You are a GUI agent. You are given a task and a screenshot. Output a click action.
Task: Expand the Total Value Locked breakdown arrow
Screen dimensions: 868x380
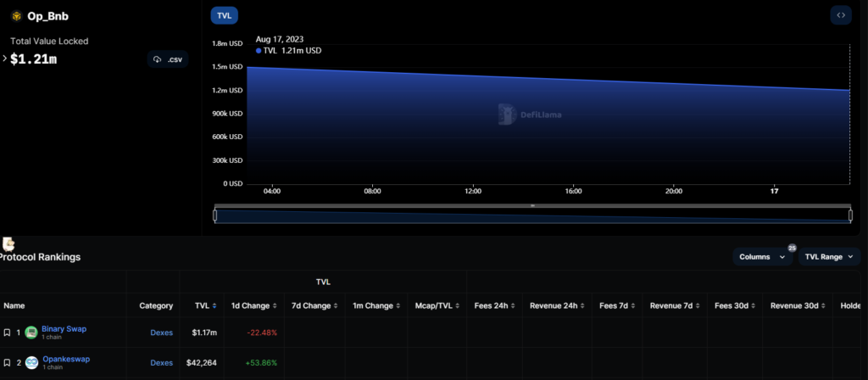[x=4, y=59]
